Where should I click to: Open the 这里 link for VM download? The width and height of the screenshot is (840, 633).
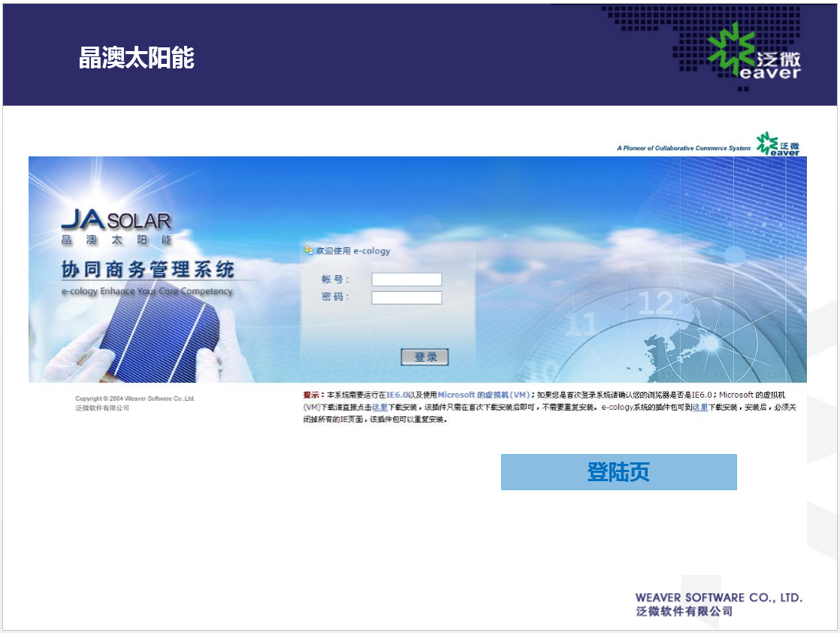[x=380, y=407]
